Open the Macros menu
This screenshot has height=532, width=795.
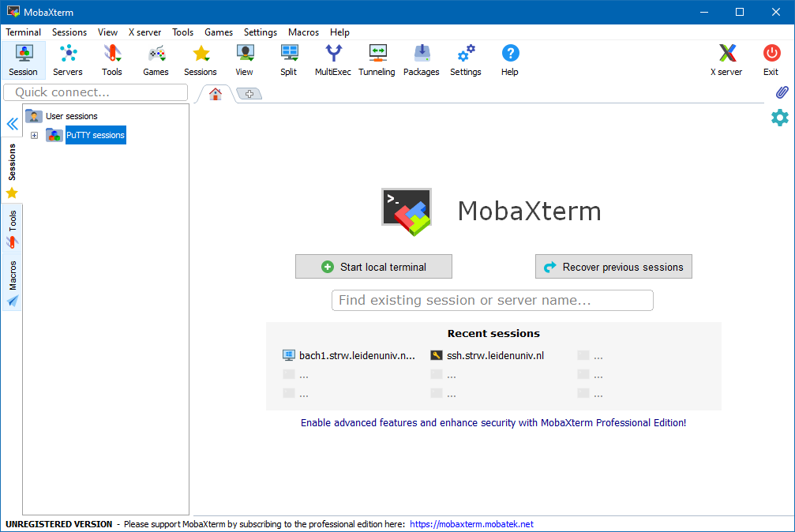(x=303, y=32)
